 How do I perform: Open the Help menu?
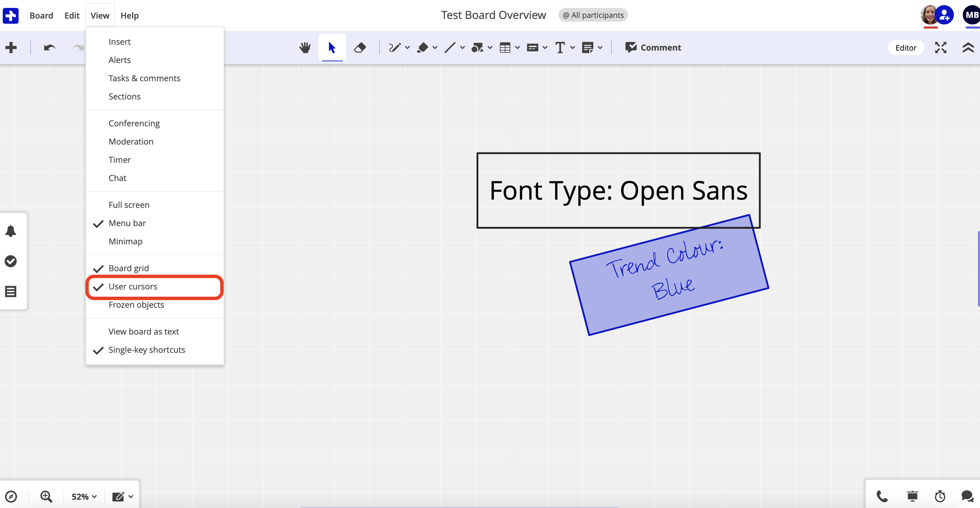[x=129, y=15]
